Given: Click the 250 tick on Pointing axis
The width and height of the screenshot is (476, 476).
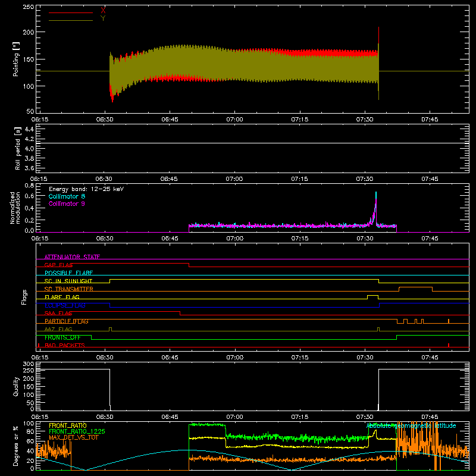Looking at the screenshot, I should (x=29, y=7).
